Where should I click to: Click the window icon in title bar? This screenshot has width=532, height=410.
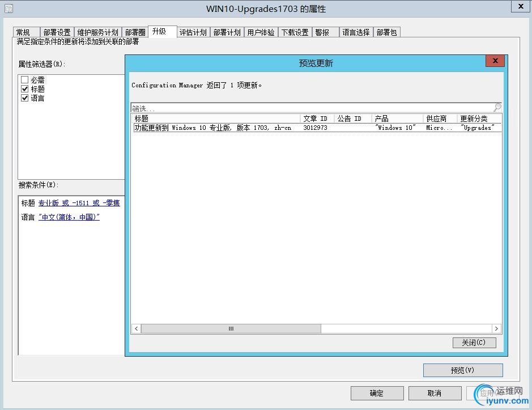pos(9,9)
